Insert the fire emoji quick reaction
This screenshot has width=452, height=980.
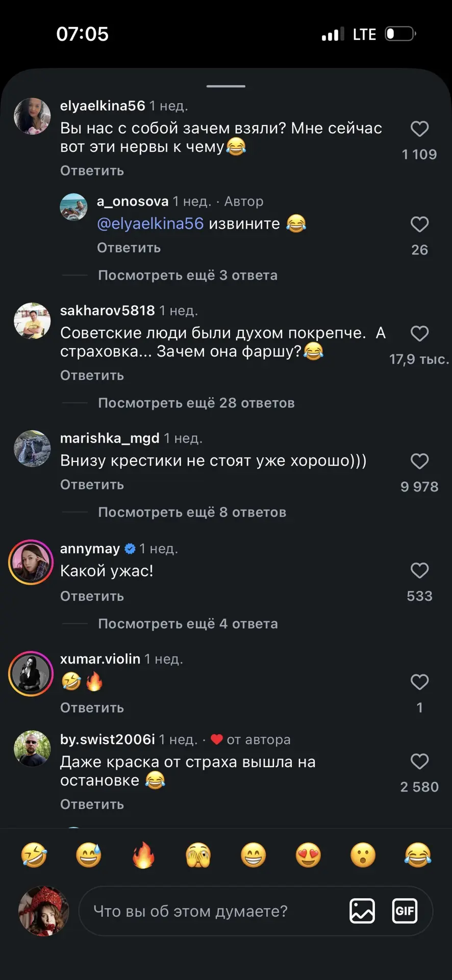click(x=143, y=855)
